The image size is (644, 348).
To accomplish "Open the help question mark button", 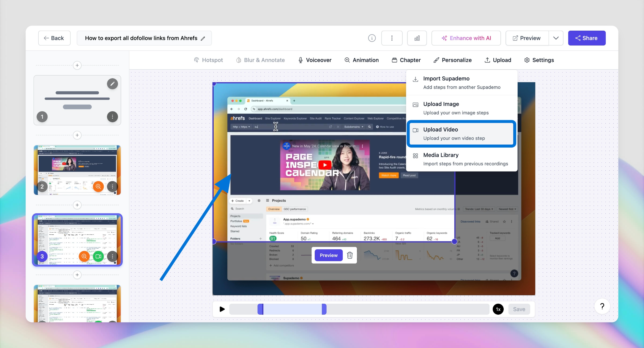I will [602, 306].
